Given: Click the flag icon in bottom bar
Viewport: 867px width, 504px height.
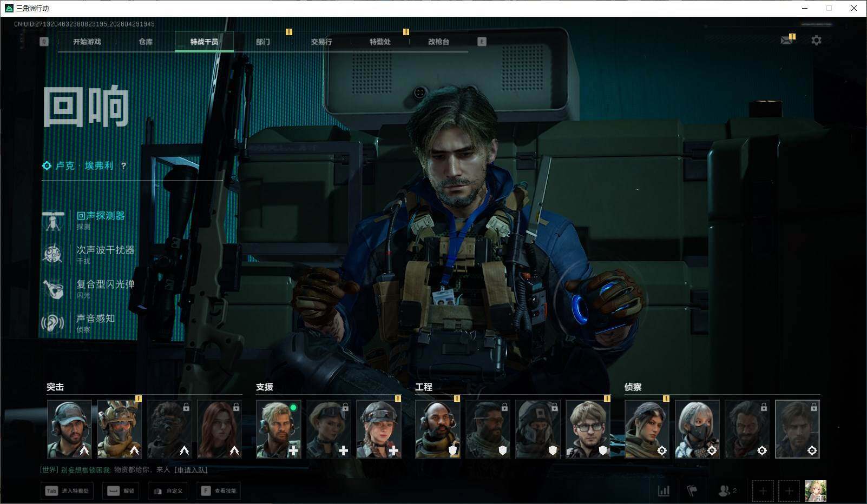Looking at the screenshot, I should 692,491.
